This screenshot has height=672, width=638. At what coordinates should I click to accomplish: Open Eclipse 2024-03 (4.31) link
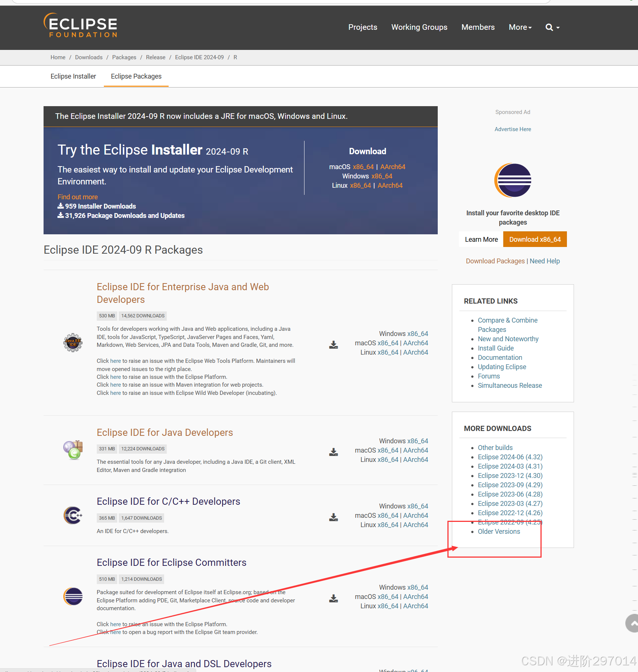point(510,466)
